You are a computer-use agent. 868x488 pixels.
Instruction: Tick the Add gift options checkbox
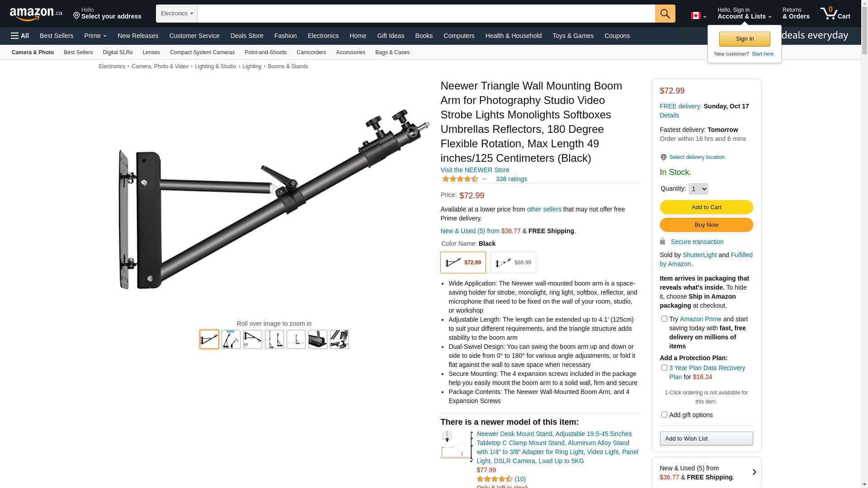click(x=664, y=415)
